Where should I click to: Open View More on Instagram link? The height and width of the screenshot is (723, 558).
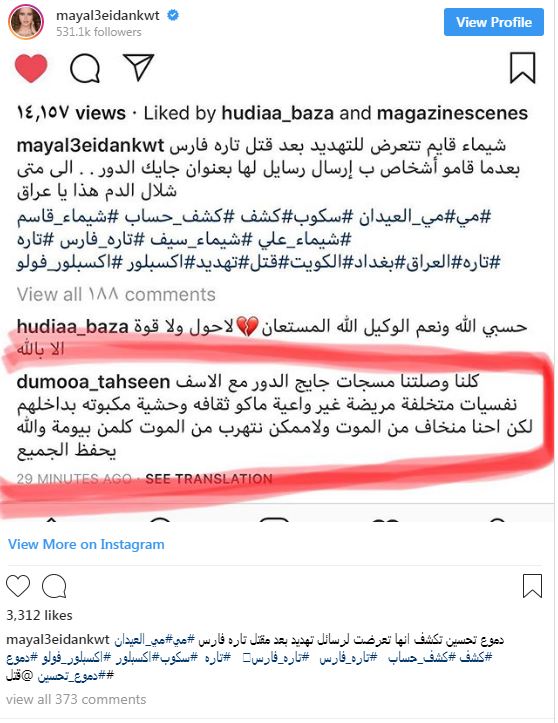click(86, 544)
